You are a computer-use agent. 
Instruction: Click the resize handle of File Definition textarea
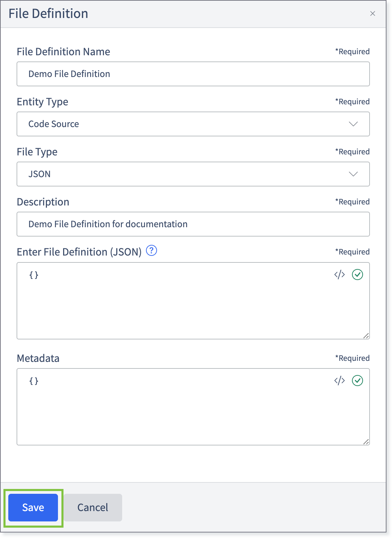coord(366,336)
